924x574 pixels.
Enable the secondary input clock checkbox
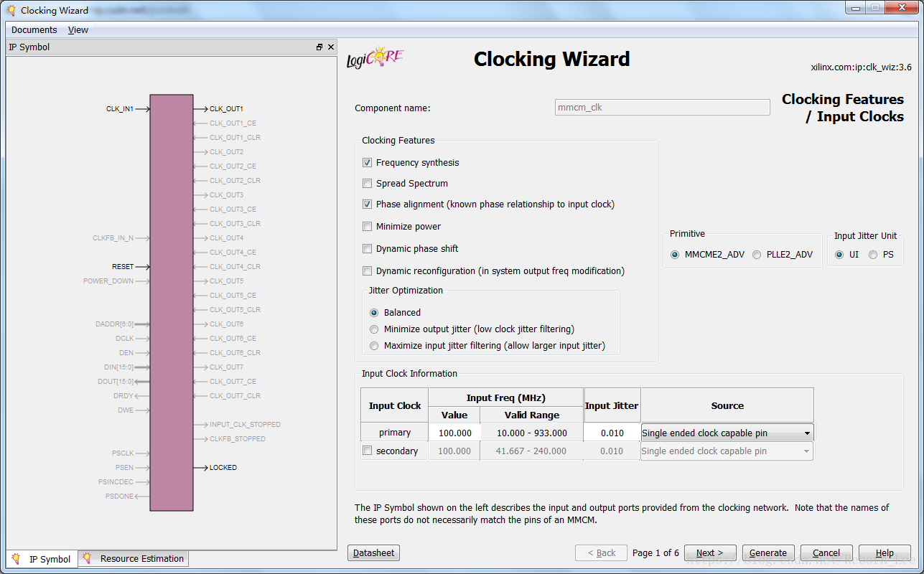point(368,451)
